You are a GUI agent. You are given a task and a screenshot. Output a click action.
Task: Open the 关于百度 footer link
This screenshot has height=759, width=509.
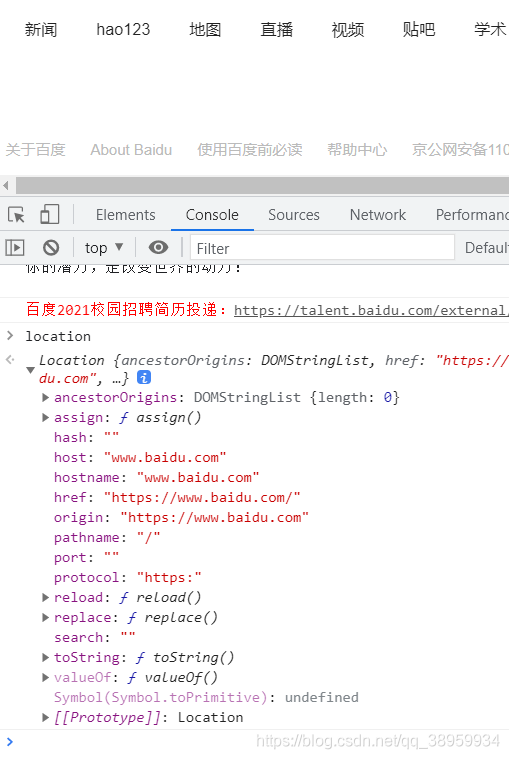(35, 150)
